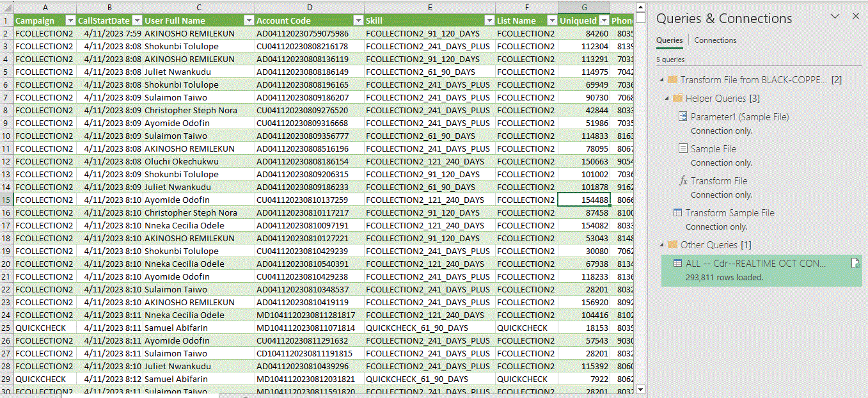Viewport: 868px width, 398px height.
Task: Open the List Name filter dropdown
Action: point(553,20)
